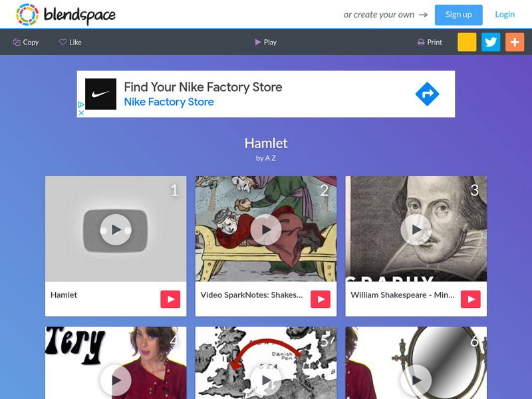This screenshot has width=532, height=399.
Task: Print the Hamlet lesson
Action: click(x=430, y=42)
